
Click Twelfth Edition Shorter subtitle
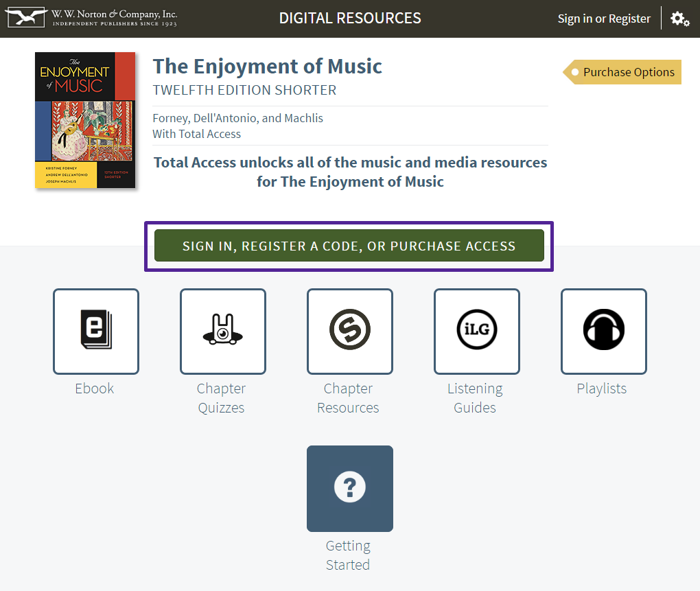click(x=244, y=90)
